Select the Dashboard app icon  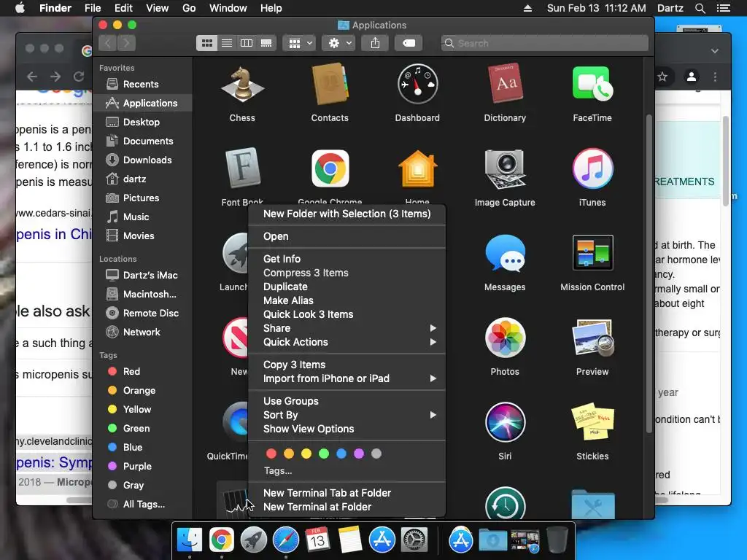point(417,85)
